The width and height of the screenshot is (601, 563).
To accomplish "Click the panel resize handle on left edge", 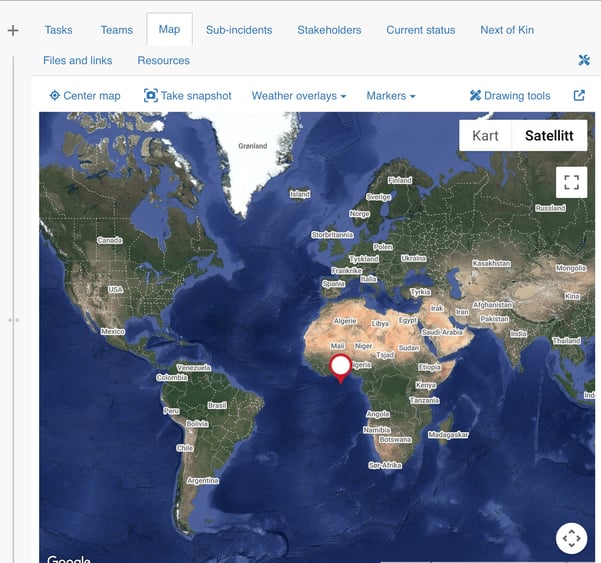I will pyautogui.click(x=13, y=320).
